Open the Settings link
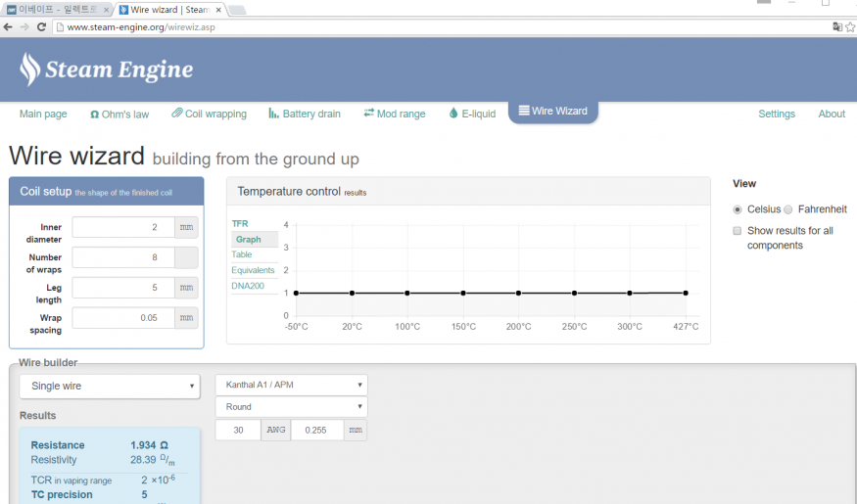Screen dimensions: 857x504 [777, 114]
